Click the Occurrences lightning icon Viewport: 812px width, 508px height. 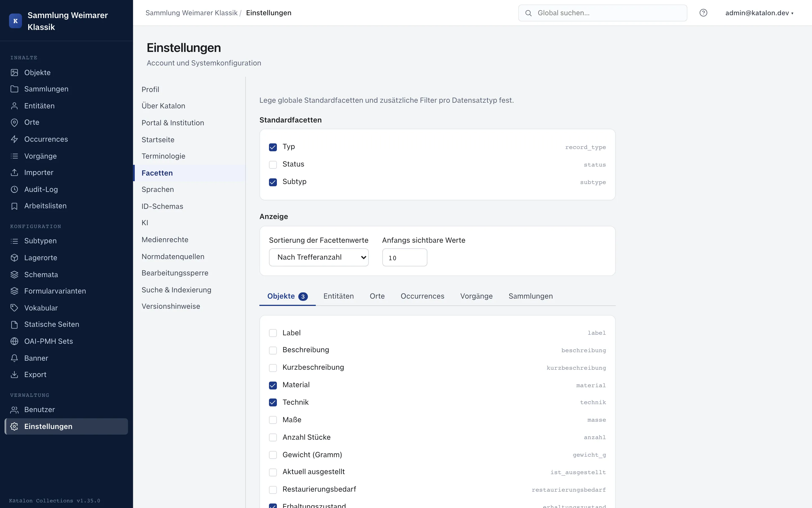point(14,139)
